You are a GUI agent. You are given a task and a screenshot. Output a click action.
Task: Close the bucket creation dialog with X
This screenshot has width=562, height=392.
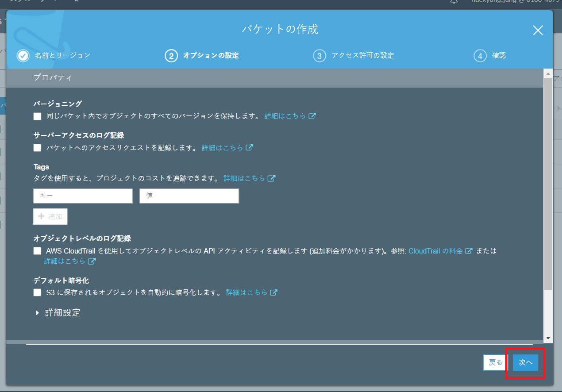(x=538, y=30)
